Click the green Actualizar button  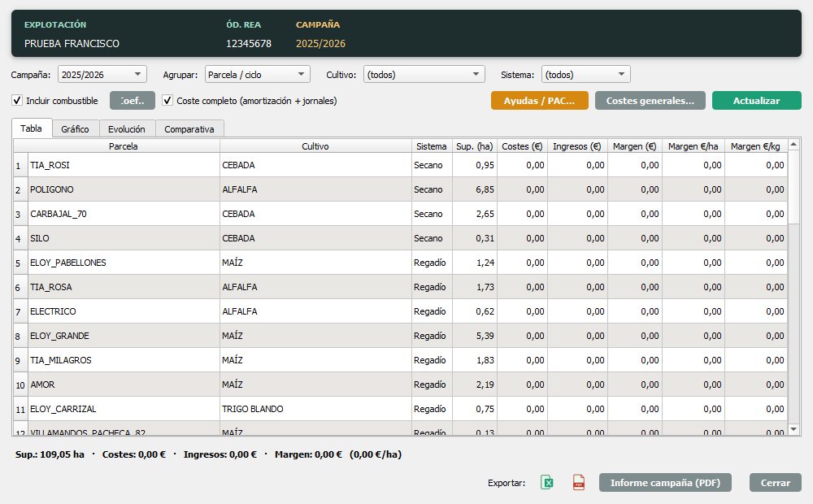tap(756, 101)
